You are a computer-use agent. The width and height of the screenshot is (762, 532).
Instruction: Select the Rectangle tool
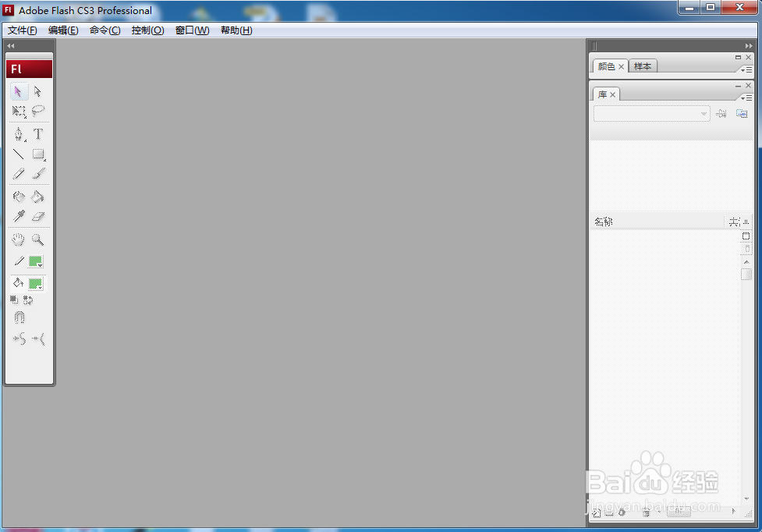tap(38, 154)
